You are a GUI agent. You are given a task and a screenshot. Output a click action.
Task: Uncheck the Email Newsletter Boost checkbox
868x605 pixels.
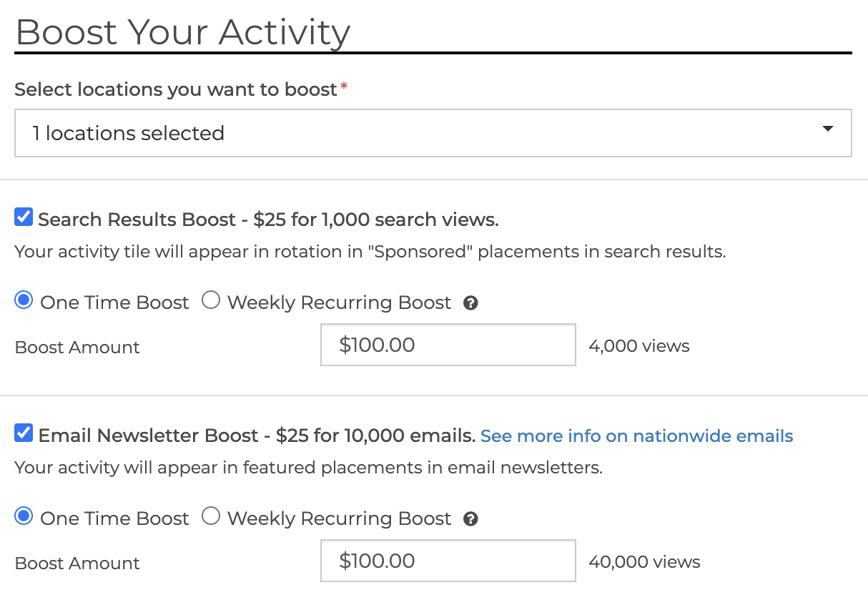point(24,433)
